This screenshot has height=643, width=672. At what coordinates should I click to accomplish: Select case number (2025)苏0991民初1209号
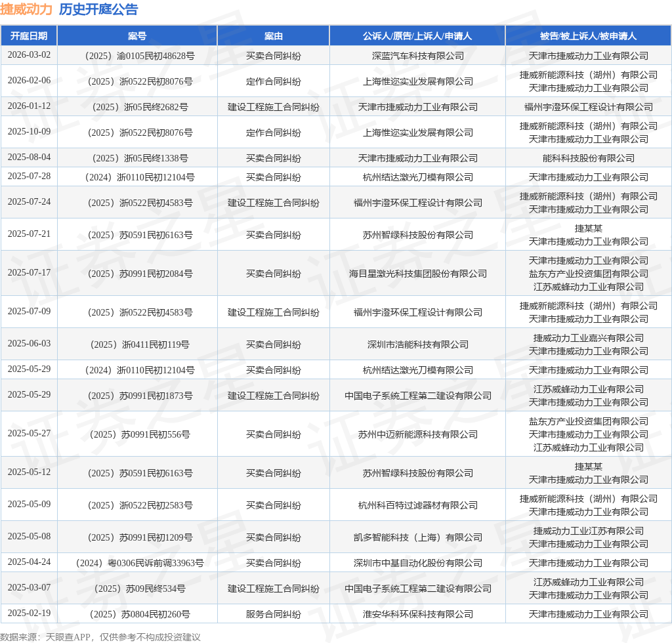pos(140,537)
